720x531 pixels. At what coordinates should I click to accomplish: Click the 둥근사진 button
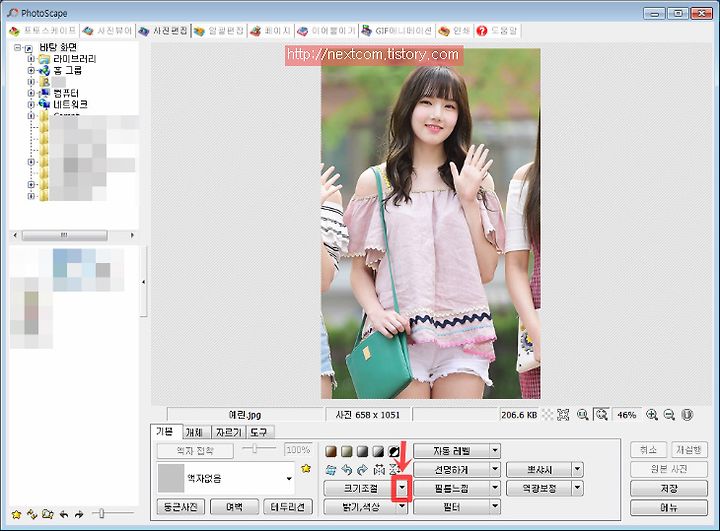[180, 507]
